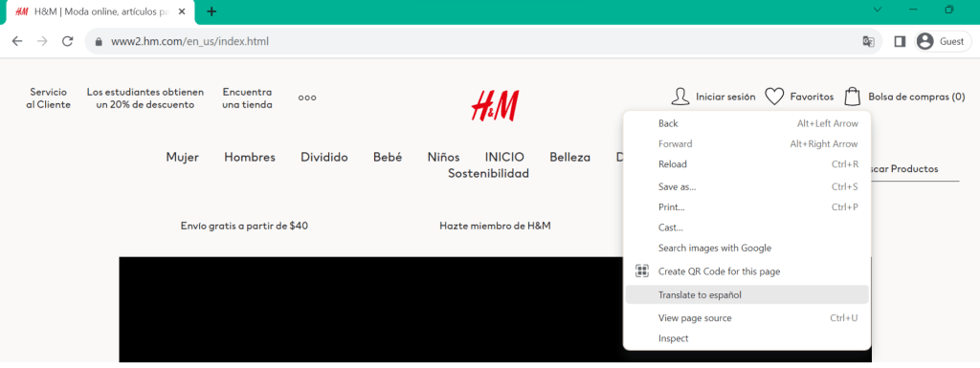Click the H&M red logo

pos(495,105)
